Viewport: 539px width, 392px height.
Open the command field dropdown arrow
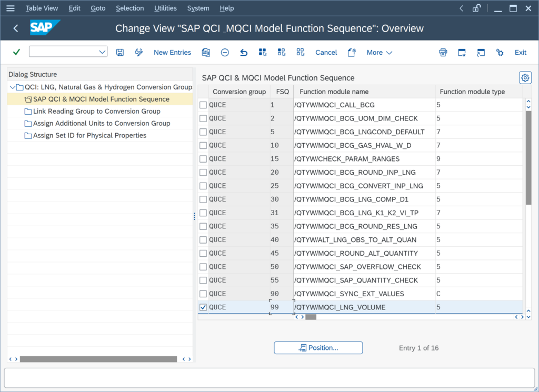pos(102,52)
